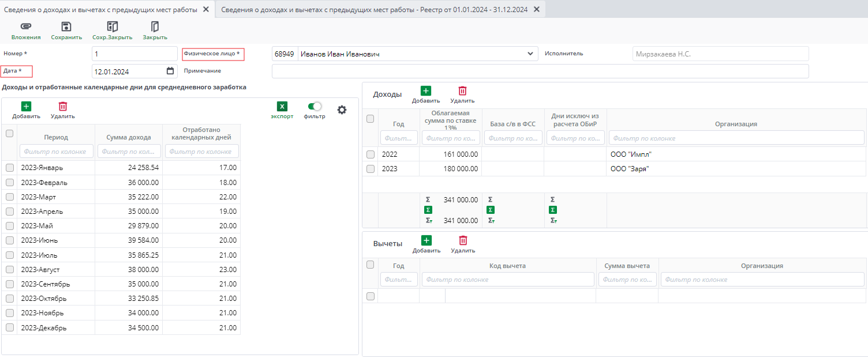
Task: Delete selected row in Доходы section
Action: click(x=462, y=90)
